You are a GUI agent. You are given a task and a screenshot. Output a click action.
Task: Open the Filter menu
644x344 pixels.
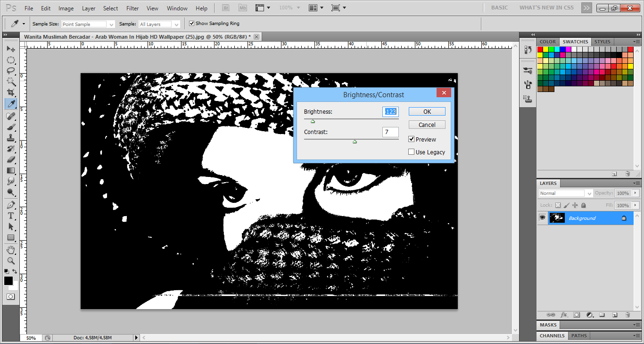click(132, 8)
